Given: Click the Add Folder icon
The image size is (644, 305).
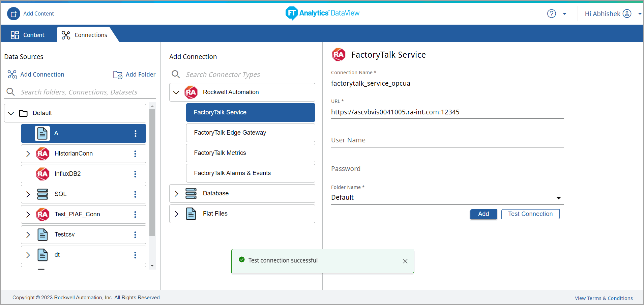Looking at the screenshot, I should tap(118, 75).
